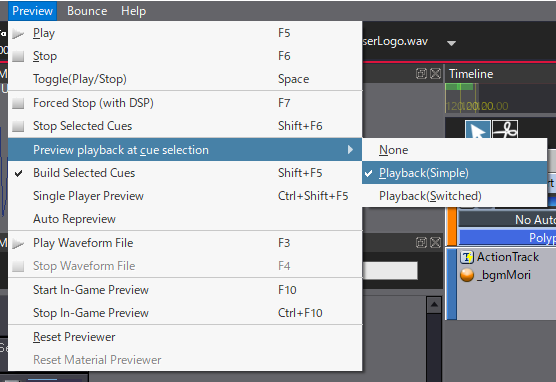Image resolution: width=556 pixels, height=382 pixels.
Task: Click the No Auto track label
Action: click(x=507, y=220)
